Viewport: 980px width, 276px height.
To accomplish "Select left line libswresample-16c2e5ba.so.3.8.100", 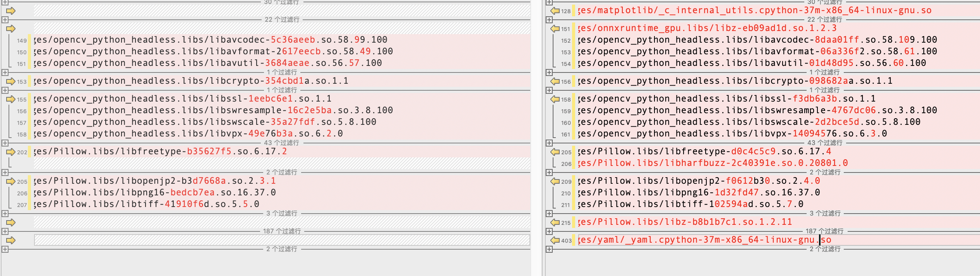I will tap(282, 110).
